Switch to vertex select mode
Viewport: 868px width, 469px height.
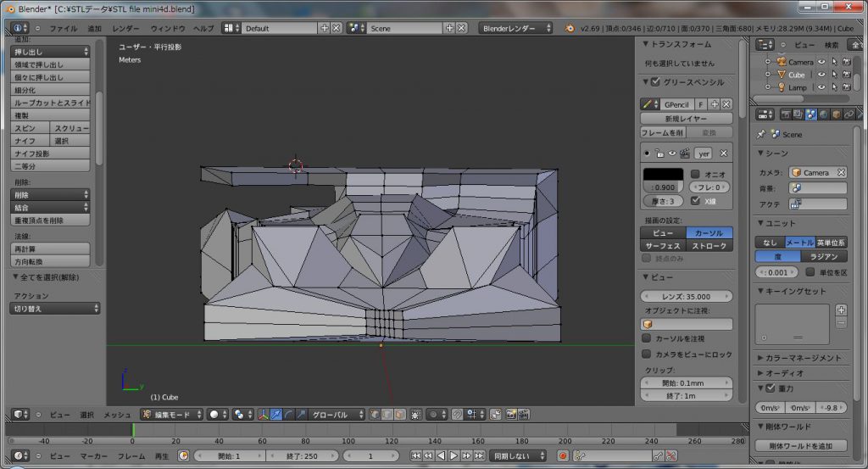point(375,414)
